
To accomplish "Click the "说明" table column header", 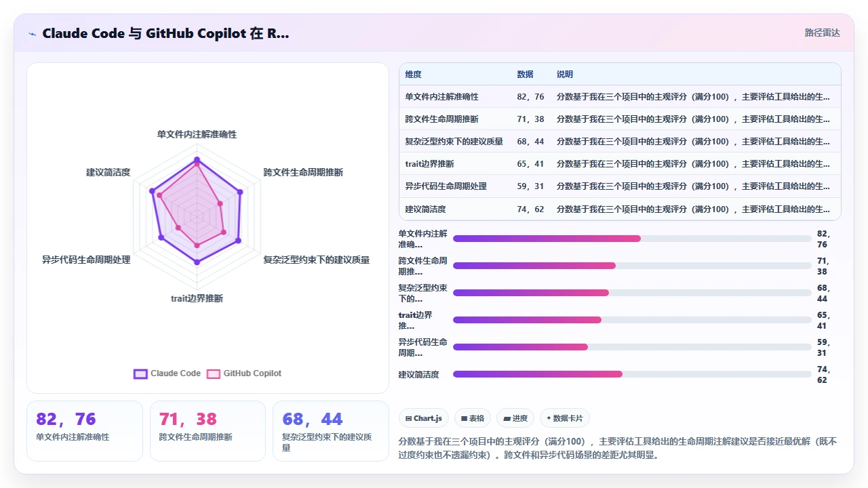I will 565,75.
